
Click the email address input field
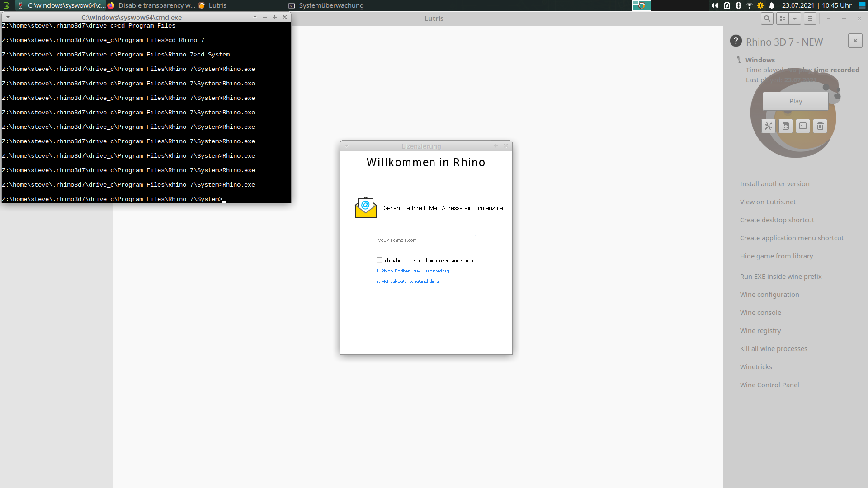point(426,240)
